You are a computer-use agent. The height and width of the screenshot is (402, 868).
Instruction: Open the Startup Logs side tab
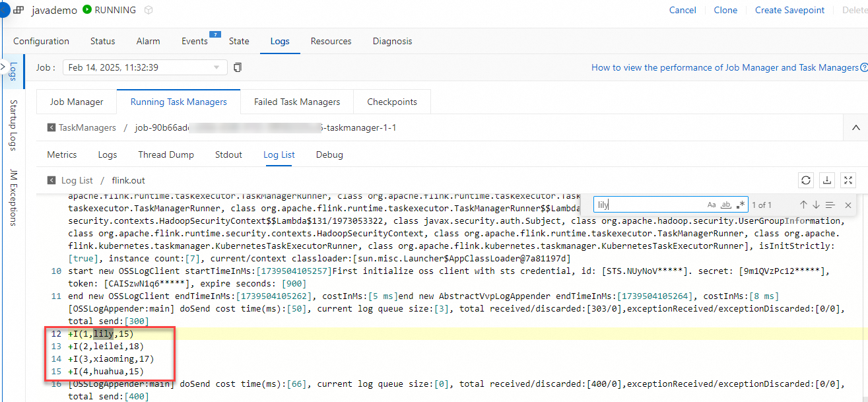13,125
